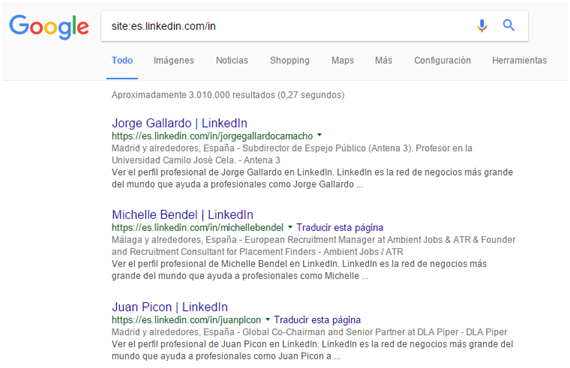Click Traducir esta página for Juan Picon
This screenshot has width=570, height=368.
[x=317, y=320]
